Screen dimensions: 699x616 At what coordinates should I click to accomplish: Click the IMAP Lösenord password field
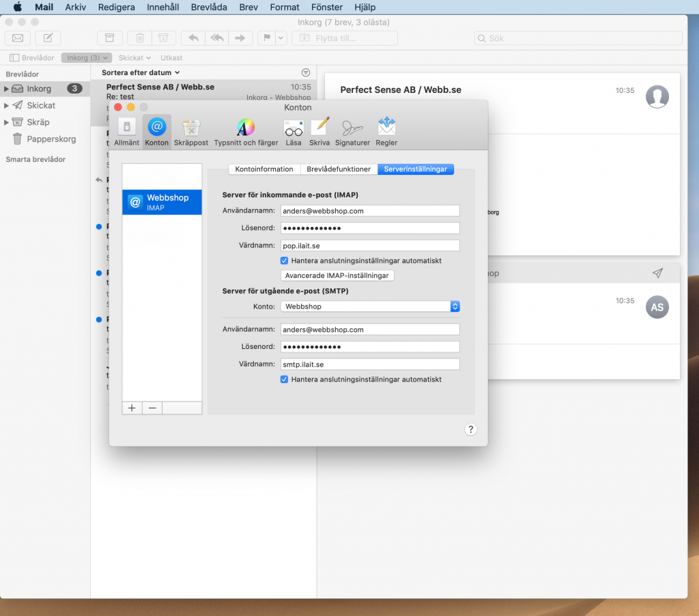370,228
